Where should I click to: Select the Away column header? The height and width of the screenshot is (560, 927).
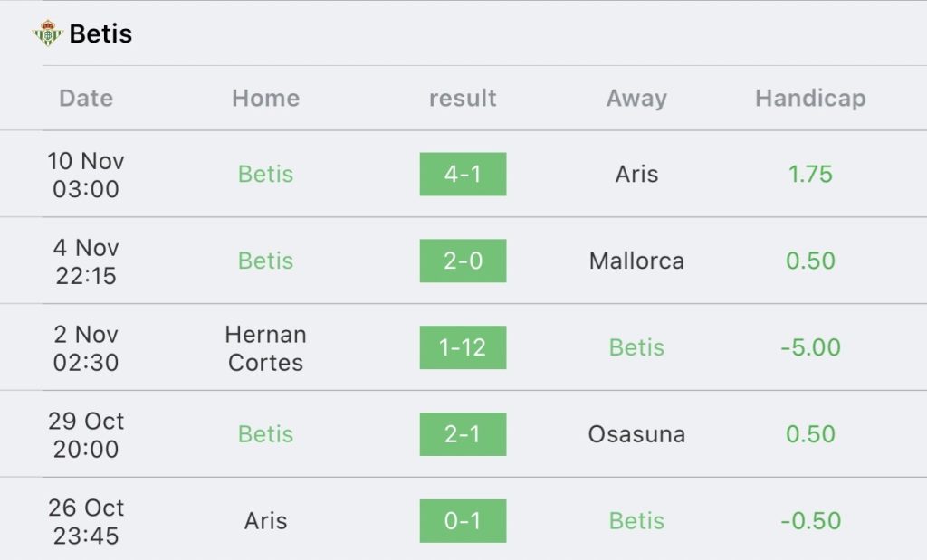coord(636,98)
